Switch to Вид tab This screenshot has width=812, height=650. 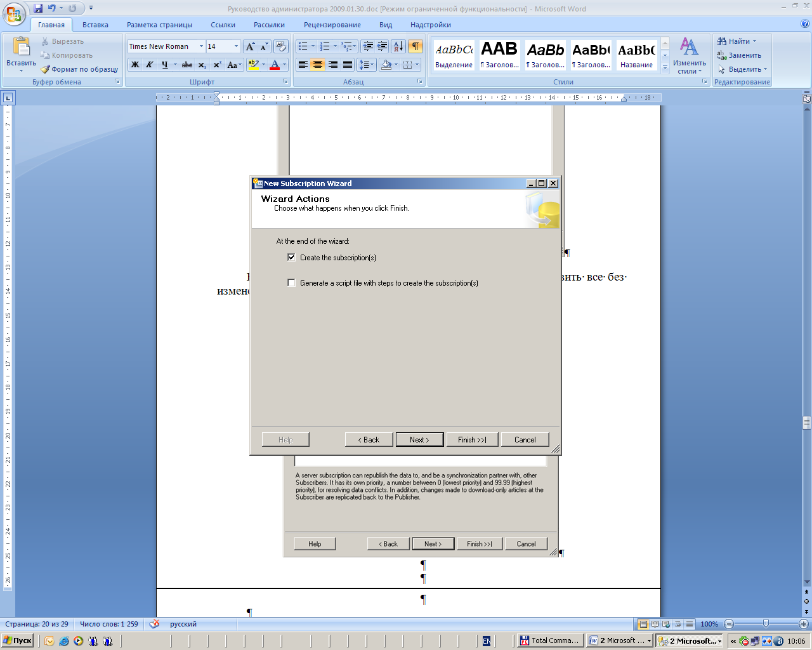click(386, 25)
